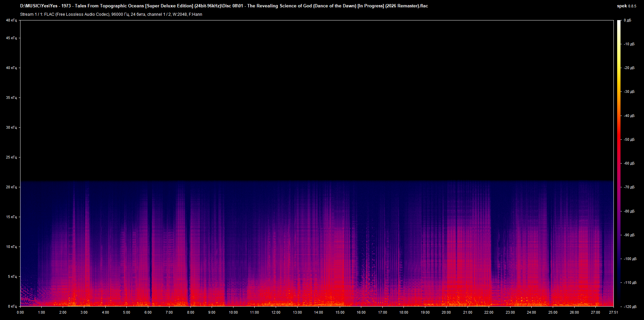Click the '4:00' time axis label

point(105,312)
